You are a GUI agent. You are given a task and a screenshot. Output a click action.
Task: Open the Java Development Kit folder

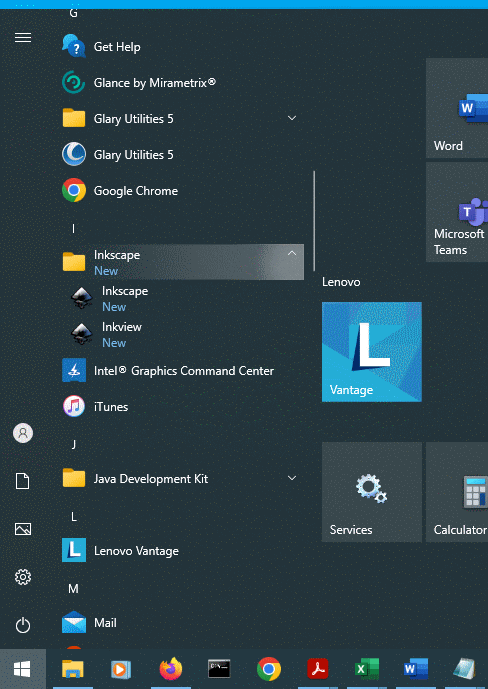(182, 479)
